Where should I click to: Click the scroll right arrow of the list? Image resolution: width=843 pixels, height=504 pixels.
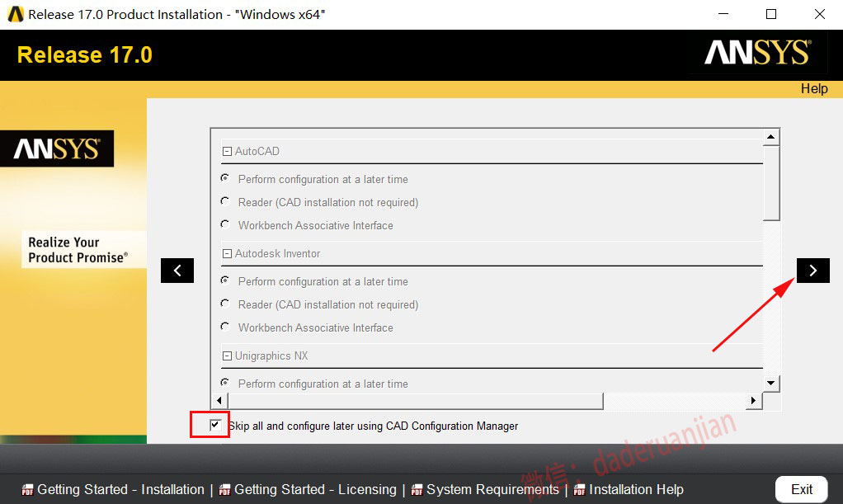tap(753, 400)
